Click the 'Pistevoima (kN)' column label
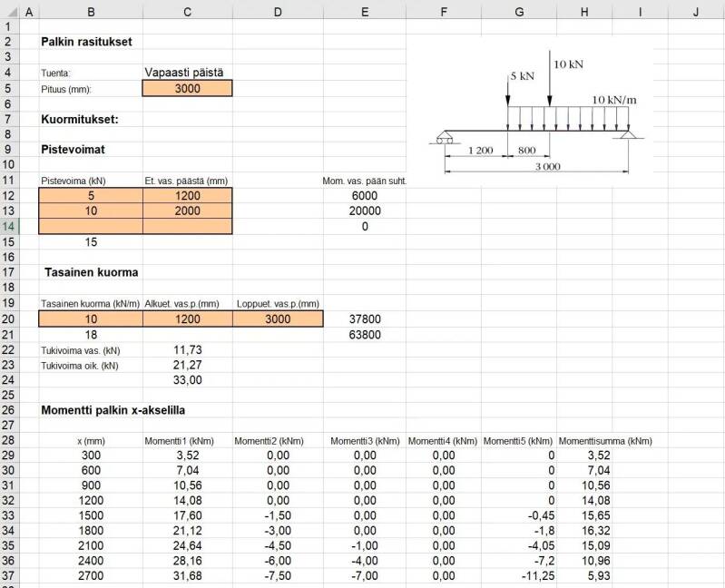725x588 pixels. click(73, 181)
